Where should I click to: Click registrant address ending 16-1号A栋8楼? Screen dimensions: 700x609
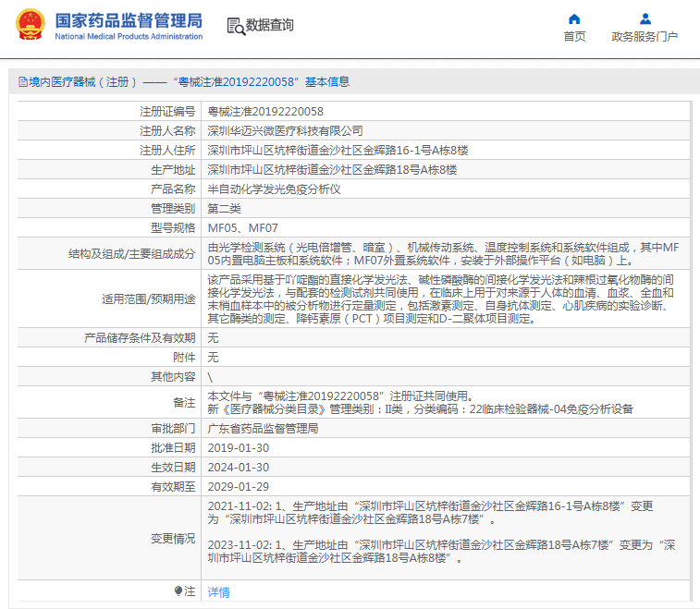pos(338,151)
